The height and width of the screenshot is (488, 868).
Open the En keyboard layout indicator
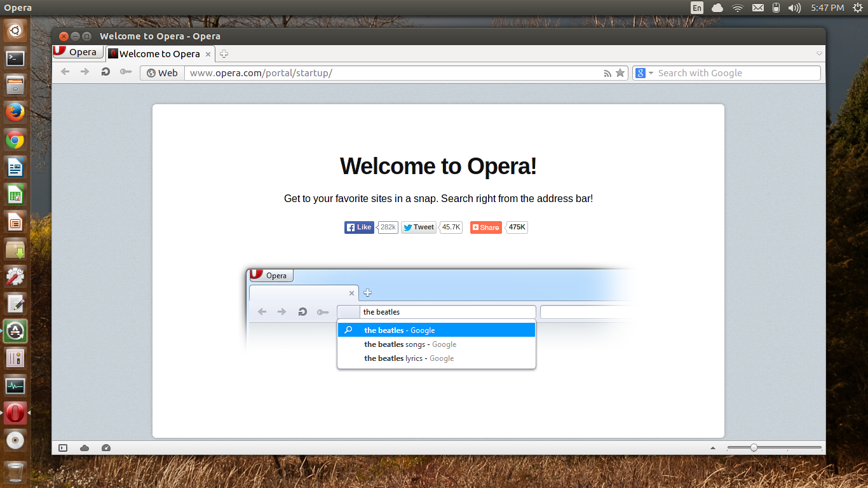point(697,8)
